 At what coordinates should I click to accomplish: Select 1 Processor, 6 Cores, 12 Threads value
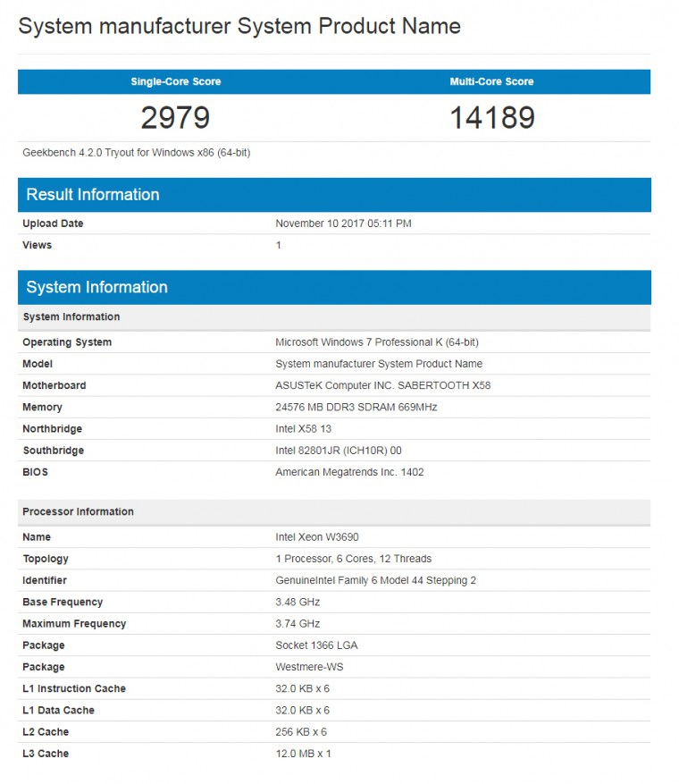coord(353,559)
